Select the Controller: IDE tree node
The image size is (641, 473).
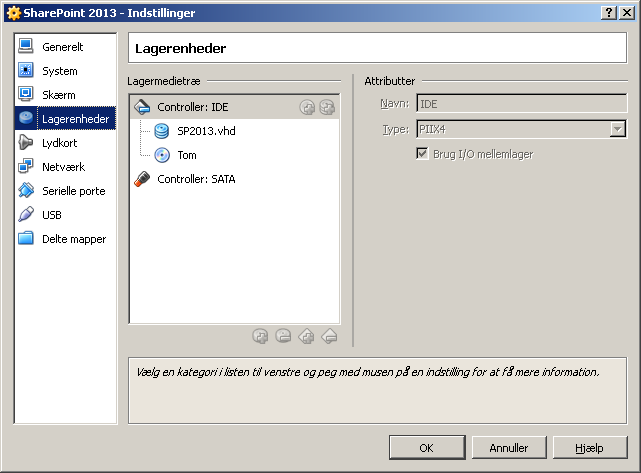(x=192, y=107)
